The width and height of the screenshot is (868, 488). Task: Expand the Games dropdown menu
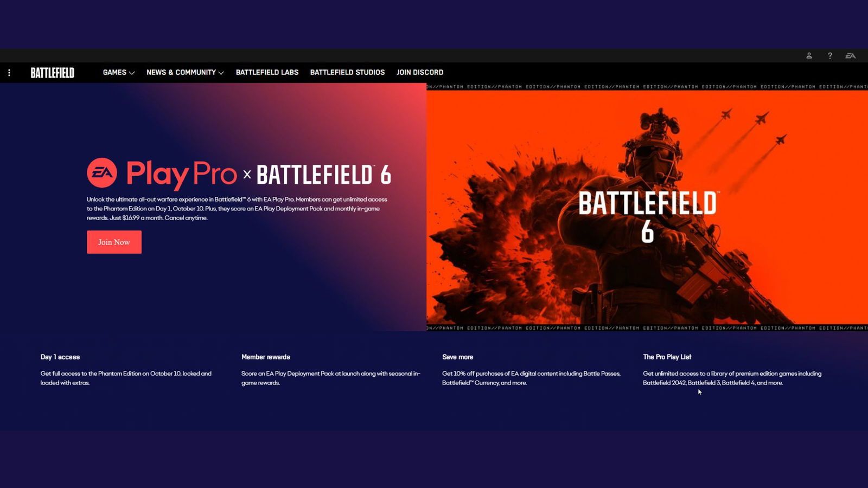click(x=118, y=73)
